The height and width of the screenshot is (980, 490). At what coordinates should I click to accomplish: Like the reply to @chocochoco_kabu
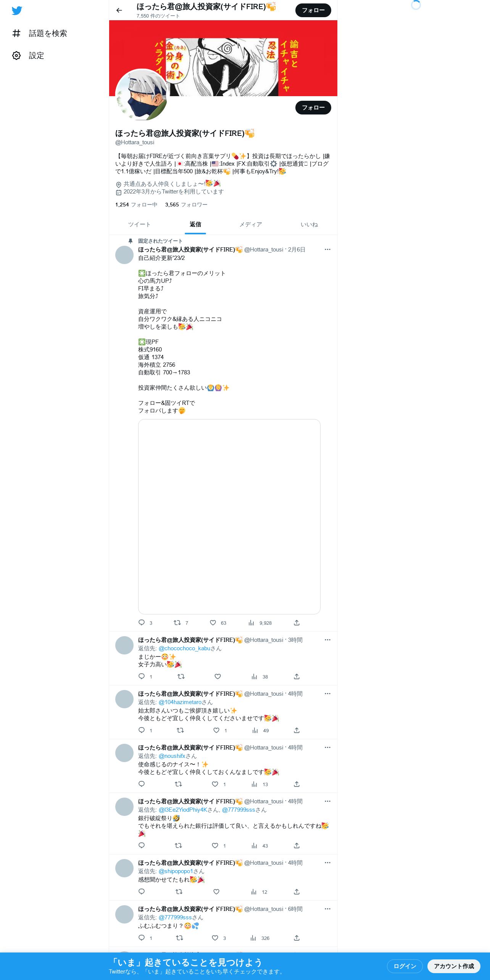coord(218,677)
